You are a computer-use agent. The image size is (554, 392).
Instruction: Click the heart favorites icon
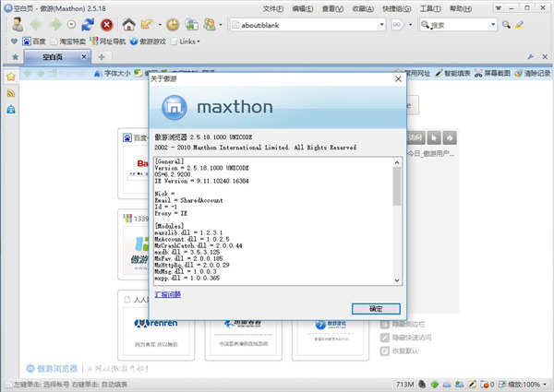click(14, 42)
